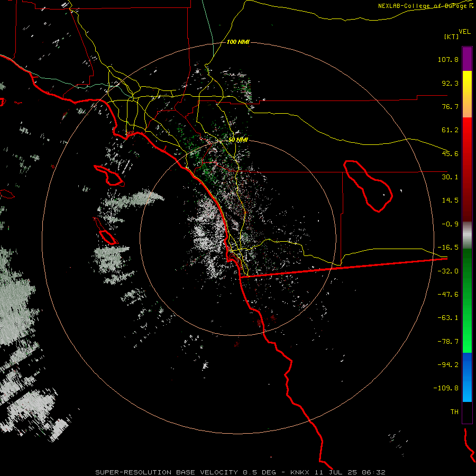The image size is (476, 476).
Task: Click SUPER-RESOLUTION BASE VELOCITY in the caption
Action: [167, 472]
